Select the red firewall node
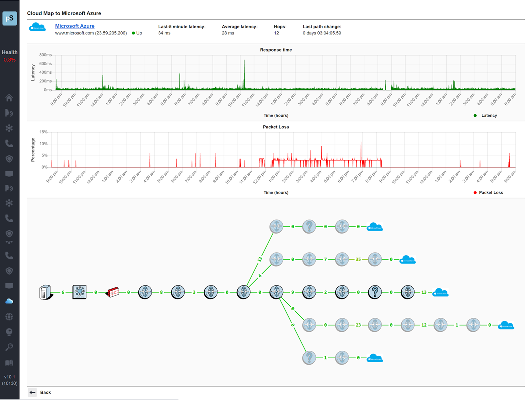Screen dimensions: 532x400 (x=113, y=292)
